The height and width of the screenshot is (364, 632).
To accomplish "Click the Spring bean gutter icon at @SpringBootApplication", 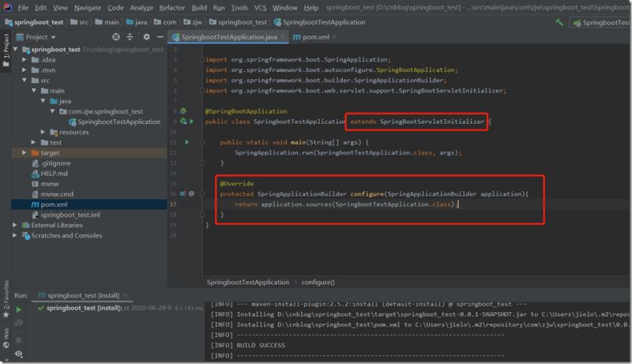I will (182, 111).
